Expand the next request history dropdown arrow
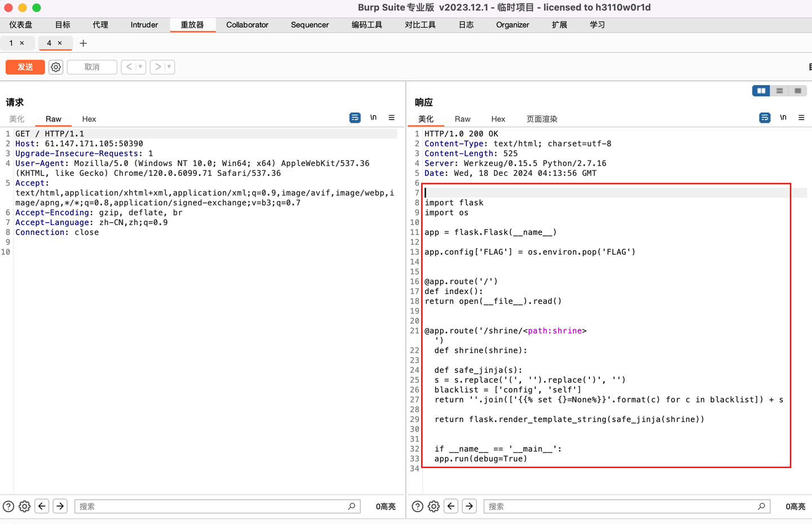The height and width of the screenshot is (524, 812). click(169, 67)
